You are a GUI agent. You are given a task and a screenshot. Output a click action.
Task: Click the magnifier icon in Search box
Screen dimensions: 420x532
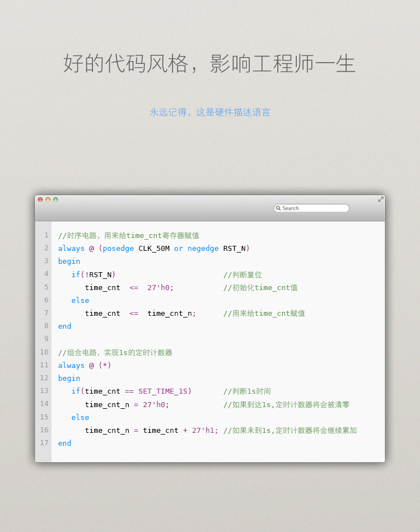pos(278,208)
